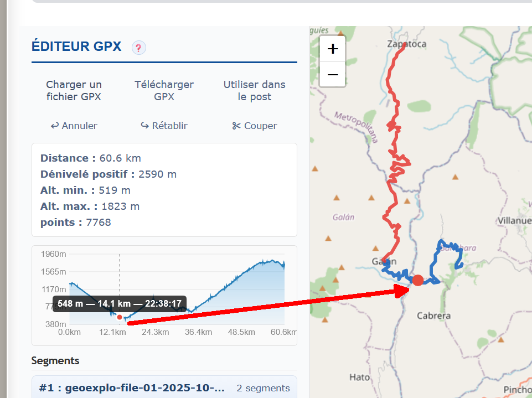Click the Rétablir redo arrow icon
Viewport: 532px width, 398px height.
pyautogui.click(x=145, y=126)
